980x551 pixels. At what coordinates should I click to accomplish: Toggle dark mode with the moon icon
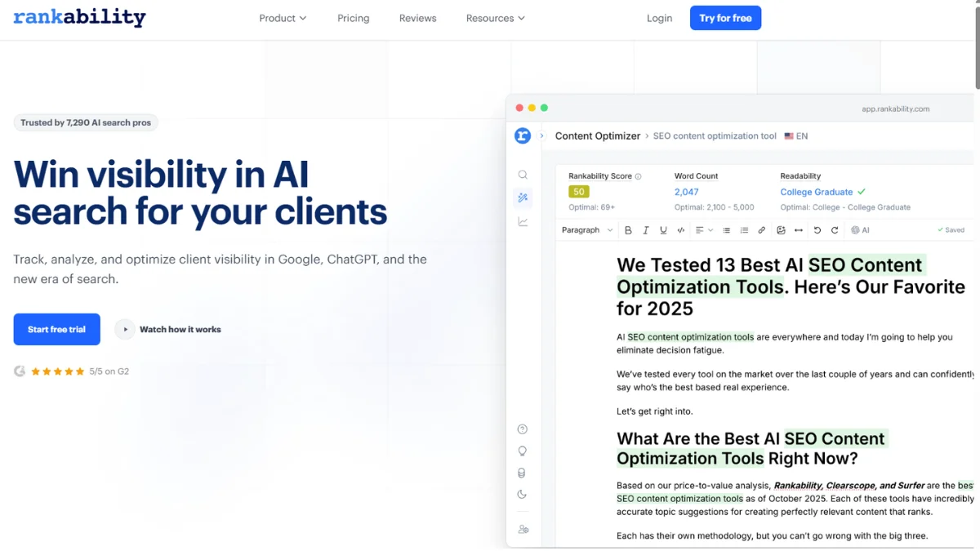(x=523, y=494)
